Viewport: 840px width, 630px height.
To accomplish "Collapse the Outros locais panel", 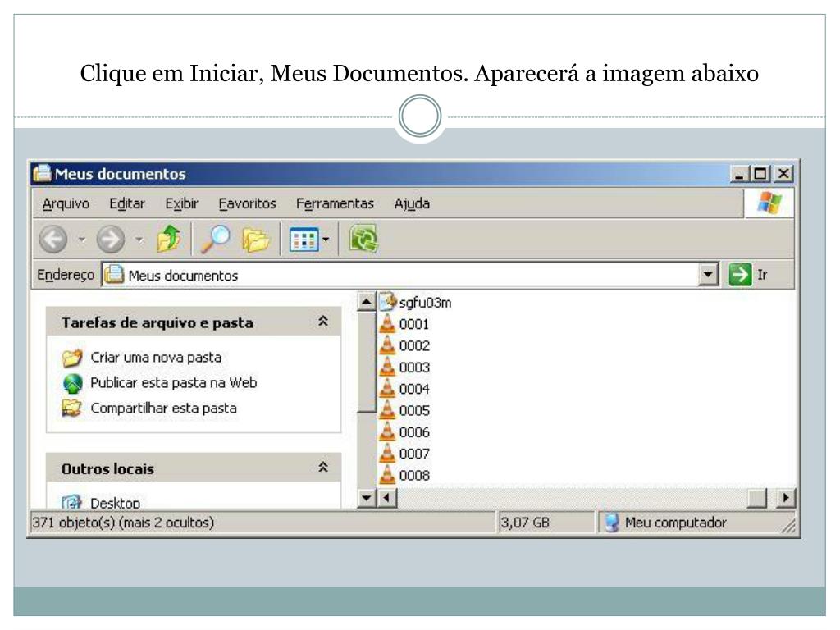I will click(x=323, y=467).
